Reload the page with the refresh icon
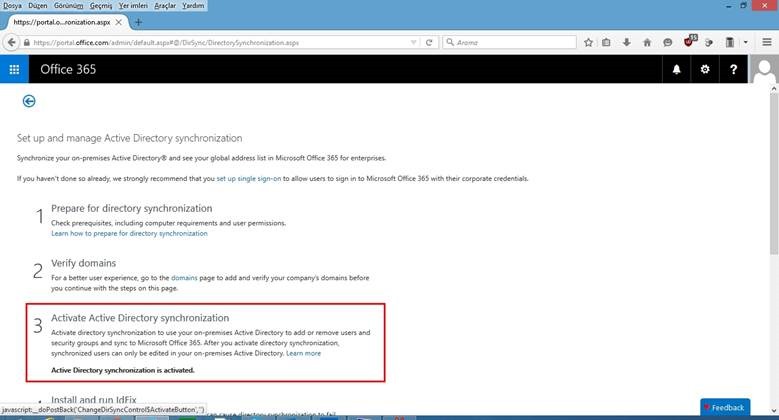 pos(429,43)
